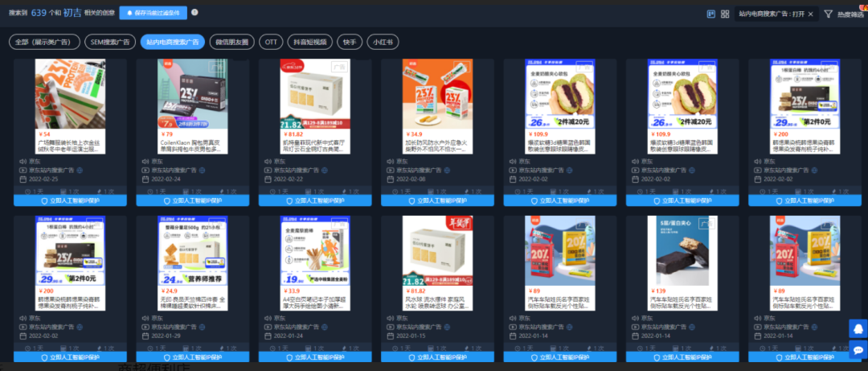The width and height of the screenshot is (868, 371).
Task: Open the 热度筛选 heat filter
Action: click(850, 14)
